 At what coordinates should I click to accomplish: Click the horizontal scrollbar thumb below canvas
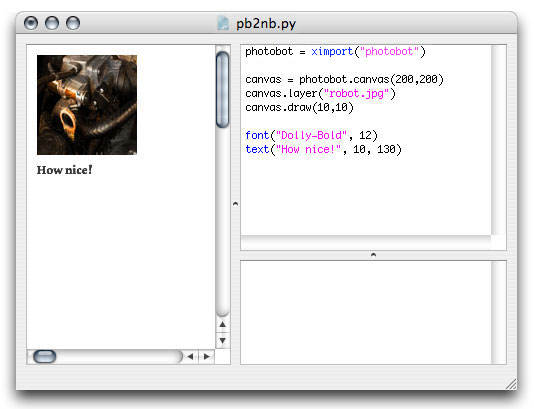(45, 357)
